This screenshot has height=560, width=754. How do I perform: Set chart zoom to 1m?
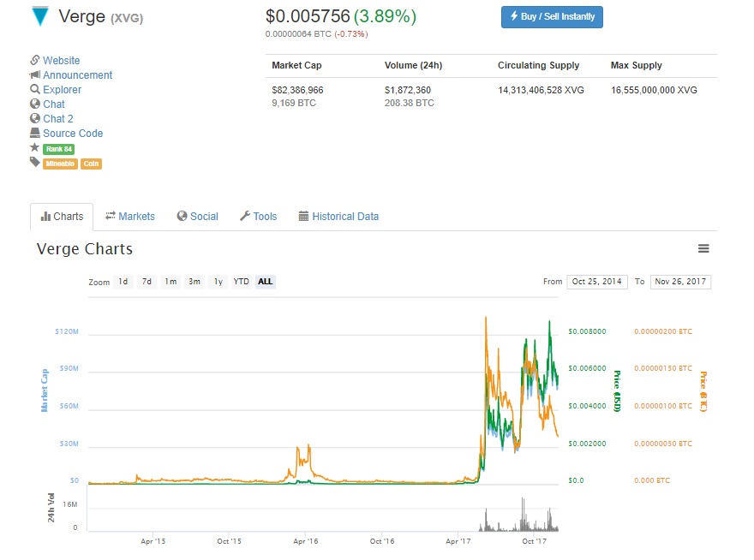171,282
